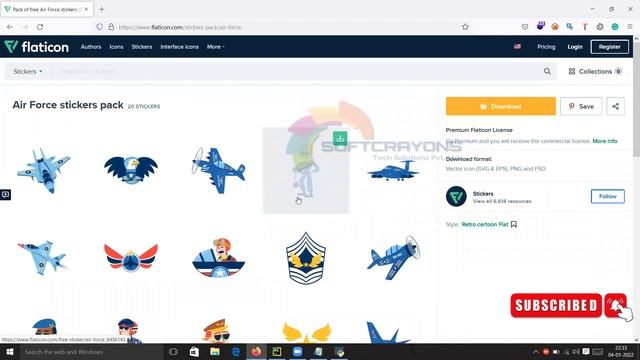Open File Explorer from the taskbar
640x360 pixels.
(x=215, y=351)
